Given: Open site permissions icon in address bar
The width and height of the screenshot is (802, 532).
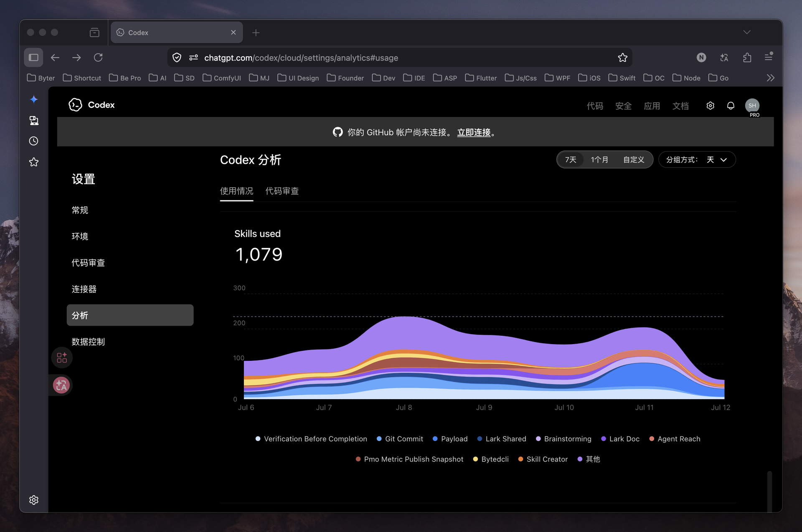Looking at the screenshot, I should [193, 58].
